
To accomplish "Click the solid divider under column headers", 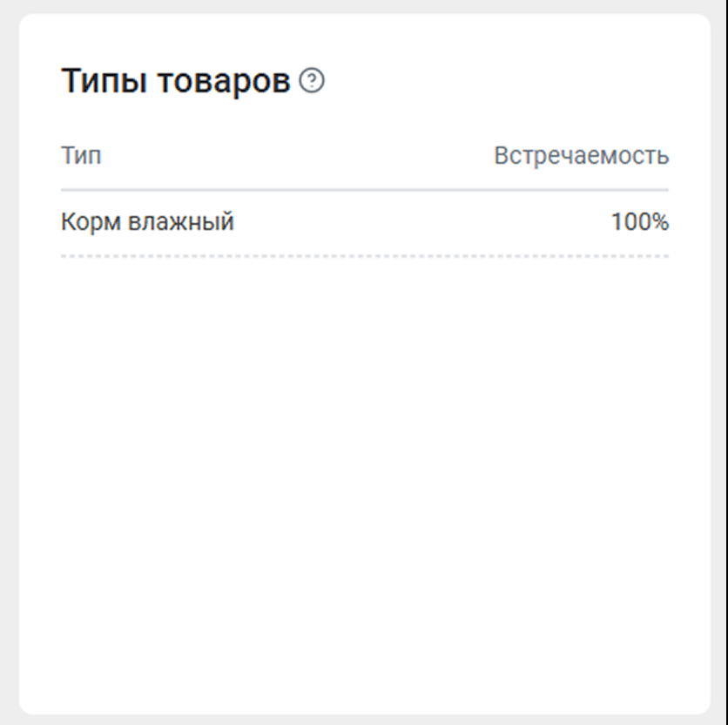I will (x=364, y=189).
